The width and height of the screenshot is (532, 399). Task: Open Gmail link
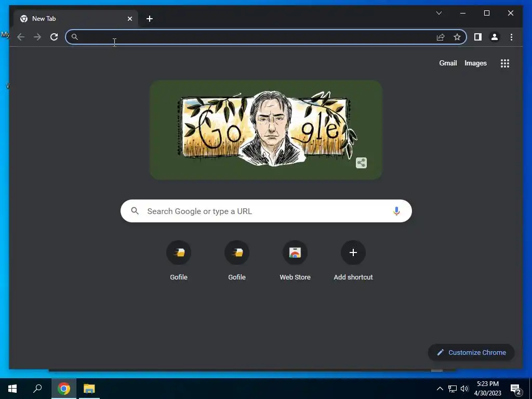click(448, 63)
